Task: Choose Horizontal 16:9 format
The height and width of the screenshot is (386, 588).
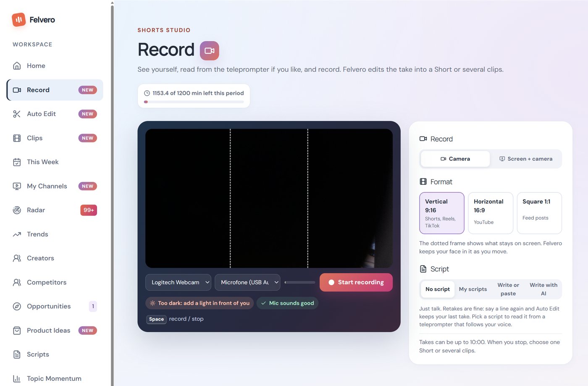Action: point(491,213)
